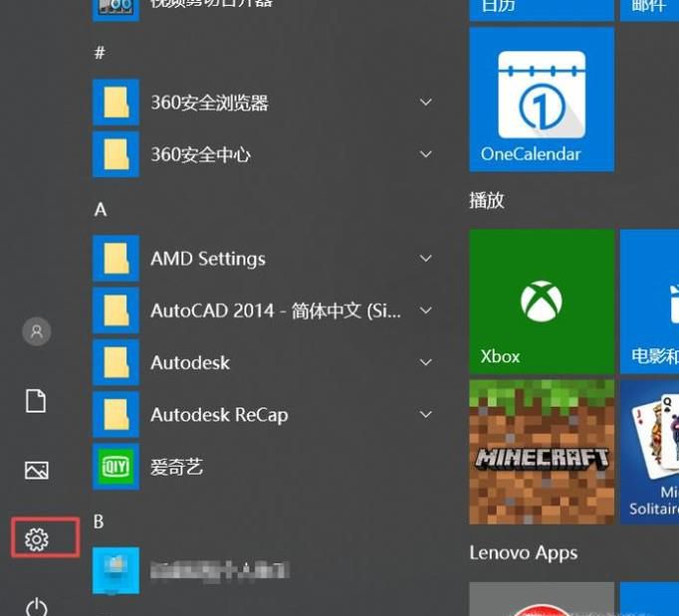This screenshot has height=616, width=679.
Task: Select AMD Settings label text
Action: point(208,259)
